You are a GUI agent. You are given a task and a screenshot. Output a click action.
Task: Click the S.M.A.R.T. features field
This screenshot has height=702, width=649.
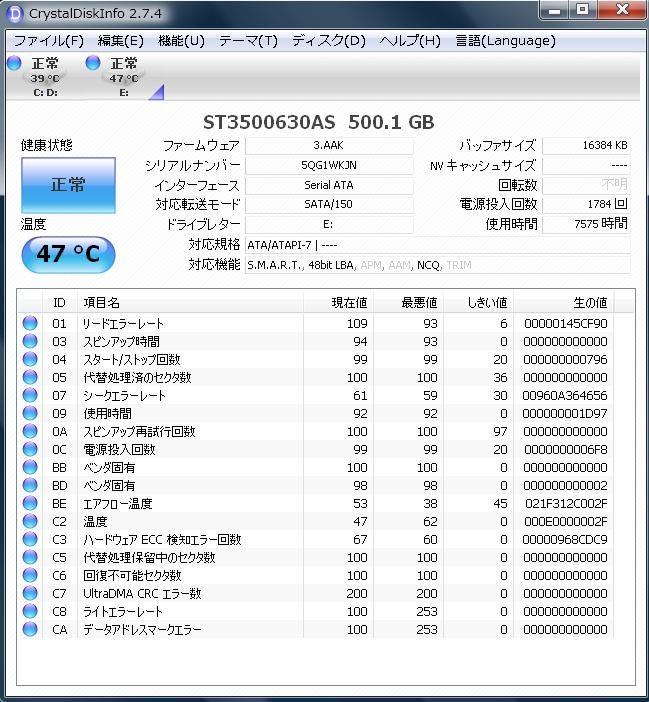(x=438, y=265)
